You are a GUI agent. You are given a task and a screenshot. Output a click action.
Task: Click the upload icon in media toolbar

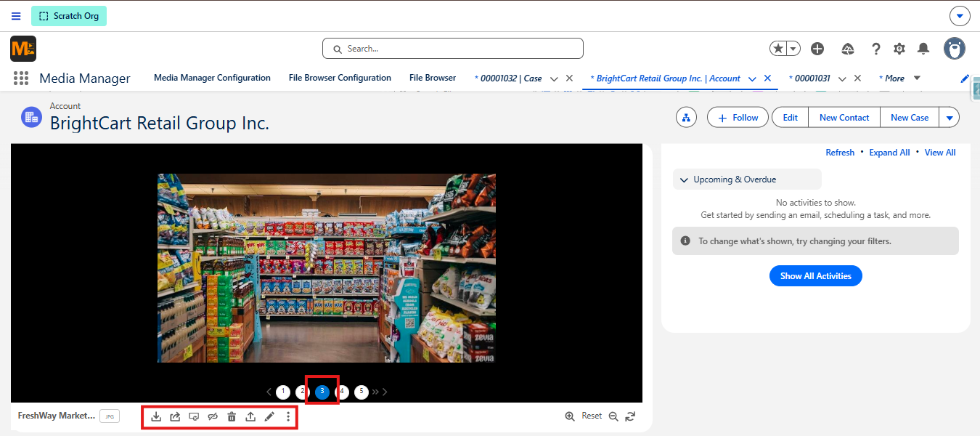(250, 416)
